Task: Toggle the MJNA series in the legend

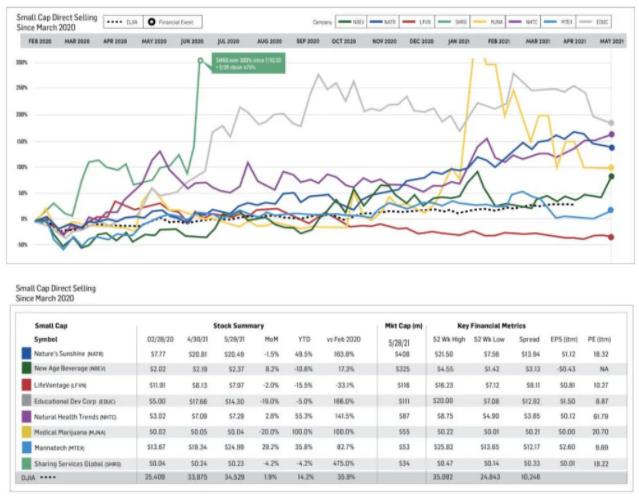Action: click(488, 22)
